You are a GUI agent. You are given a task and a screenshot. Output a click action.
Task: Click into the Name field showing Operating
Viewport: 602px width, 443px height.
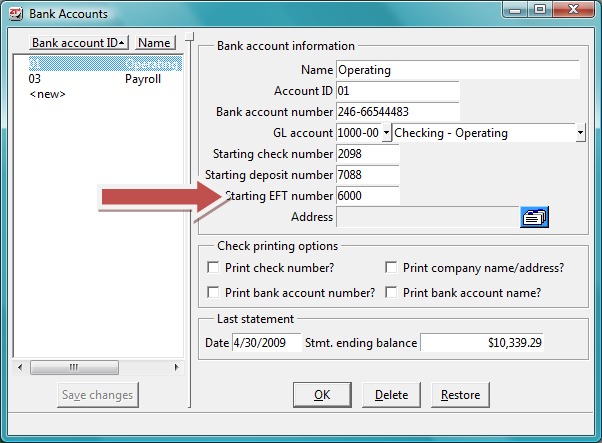click(458, 70)
